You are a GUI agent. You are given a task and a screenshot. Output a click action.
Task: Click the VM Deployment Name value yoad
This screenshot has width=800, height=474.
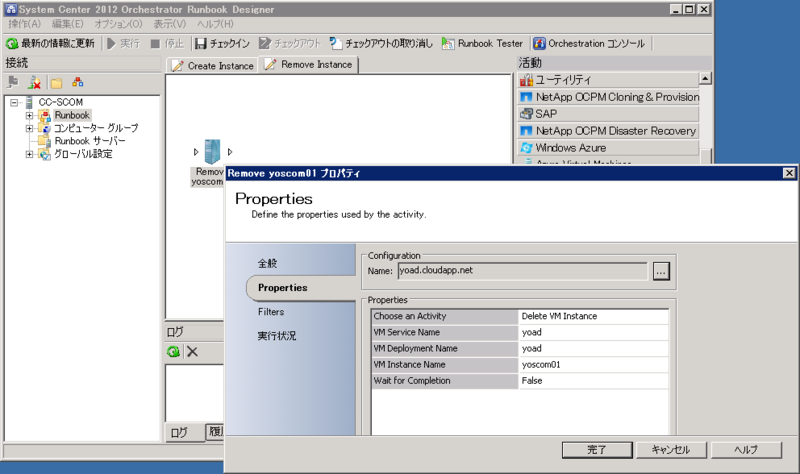pos(593,348)
